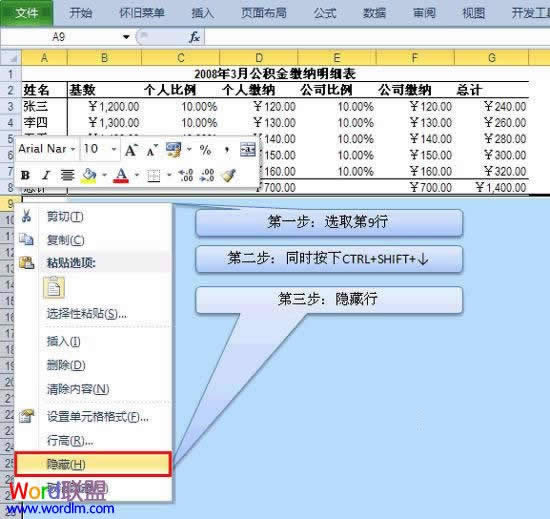This screenshot has height=519, width=550.
Task: Click the Merge and Center icon
Action: click(248, 150)
